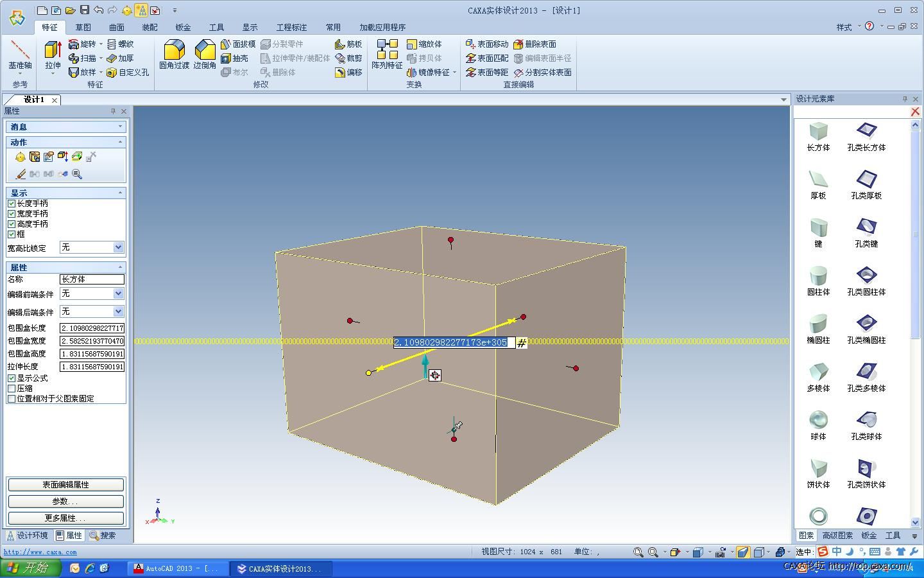Viewport: 924px width, 578px height.
Task: Select the 圆角过渡 fillet tool
Action: (174, 55)
